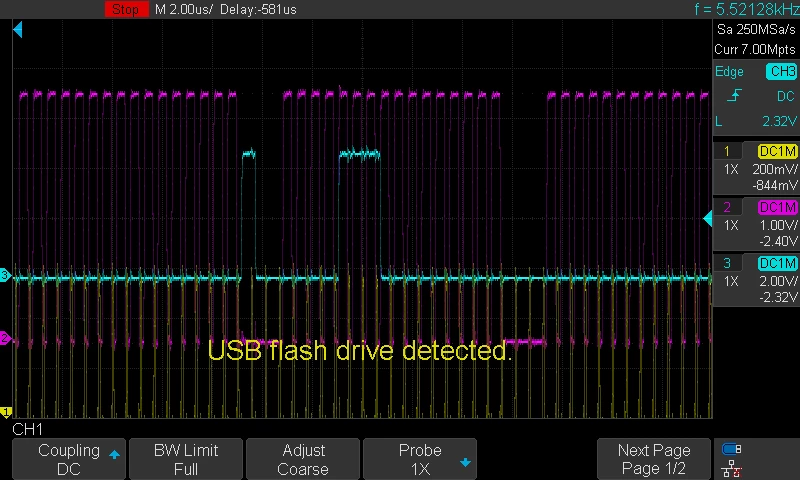Viewport: 800px width, 480px height.
Task: Open the Edge trigger CH3 source selector
Action: (781, 71)
